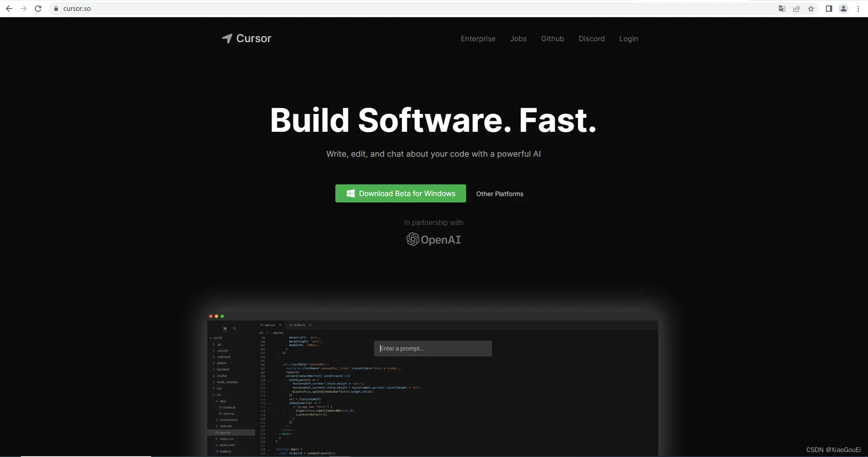Expand the assets folder
The width and height of the screenshot is (868, 457).
click(219, 363)
